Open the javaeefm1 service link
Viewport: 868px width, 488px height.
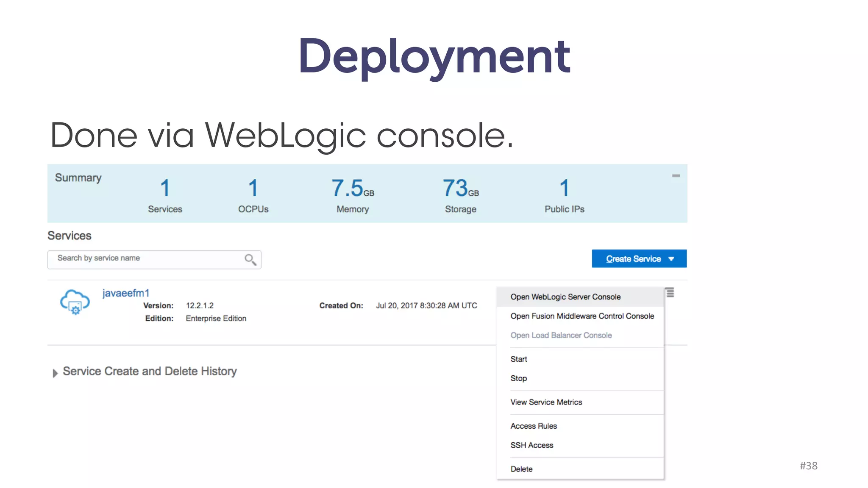pyautogui.click(x=126, y=293)
